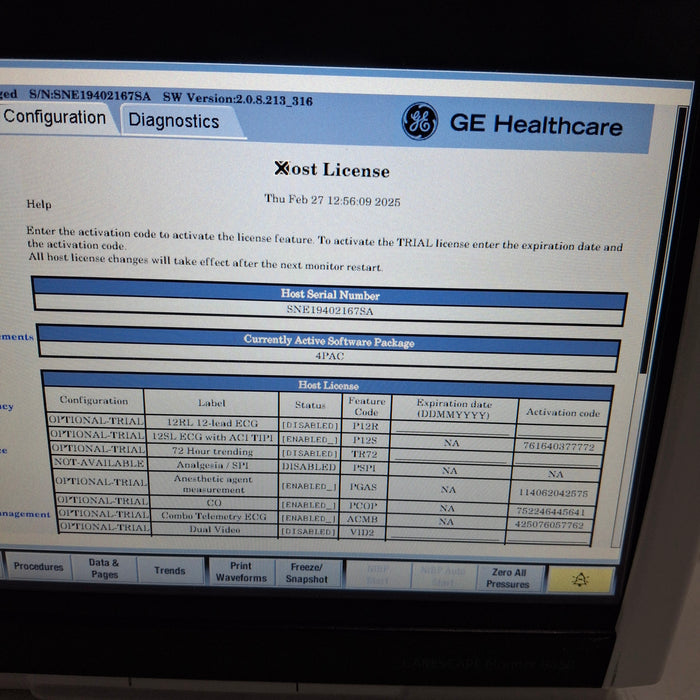Select activation code 425076057762
Viewport: 700px width, 700px height.
coord(549,525)
